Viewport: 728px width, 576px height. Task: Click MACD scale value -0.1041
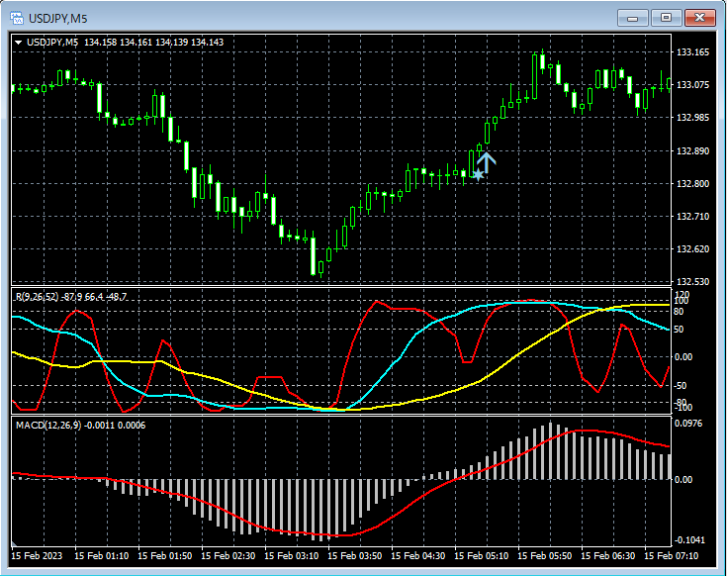[x=689, y=539]
